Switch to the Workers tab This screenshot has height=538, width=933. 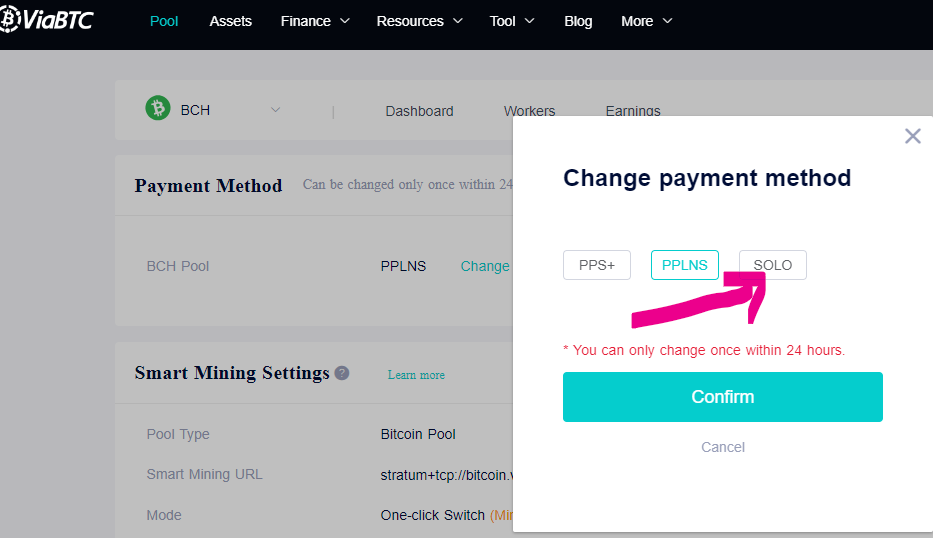coord(529,111)
